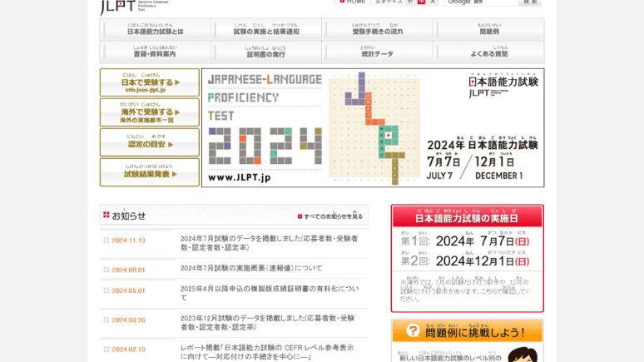Set font size to medium (中)
This screenshot has height=362, width=644.
click(x=421, y=2)
